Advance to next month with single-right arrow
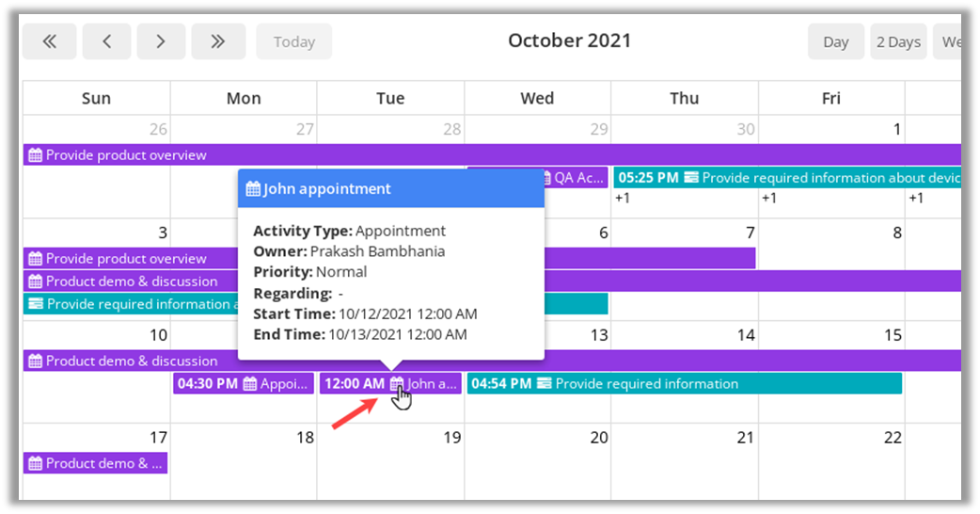Screen dimensions: 980x514 pyautogui.click(x=161, y=41)
